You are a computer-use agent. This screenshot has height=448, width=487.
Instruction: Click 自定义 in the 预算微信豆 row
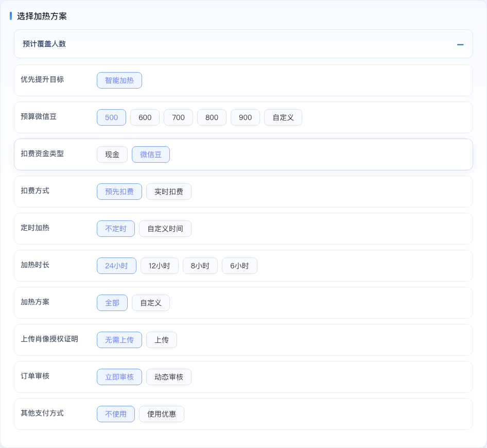(283, 117)
